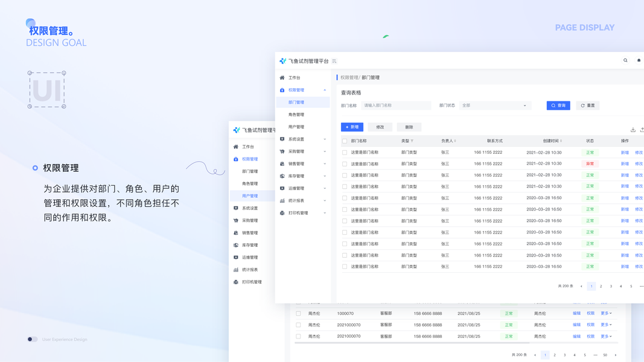Check the row with 异常 status

click(x=345, y=164)
